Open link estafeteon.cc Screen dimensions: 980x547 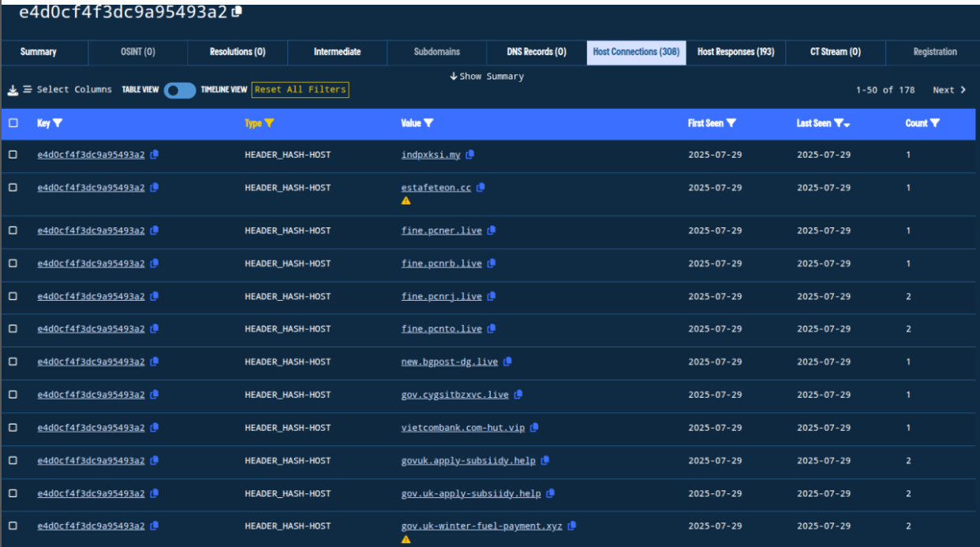click(x=436, y=188)
